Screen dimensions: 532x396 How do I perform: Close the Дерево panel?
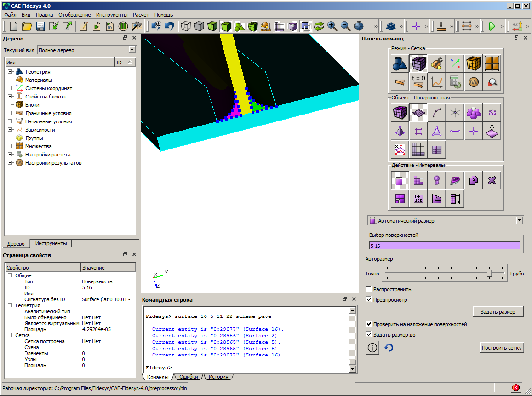(134, 38)
